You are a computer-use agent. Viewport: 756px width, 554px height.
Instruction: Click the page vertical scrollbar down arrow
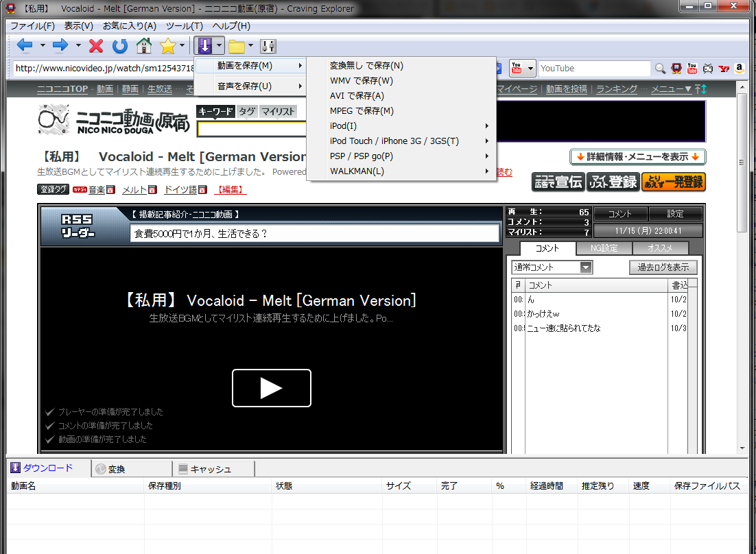pos(742,448)
